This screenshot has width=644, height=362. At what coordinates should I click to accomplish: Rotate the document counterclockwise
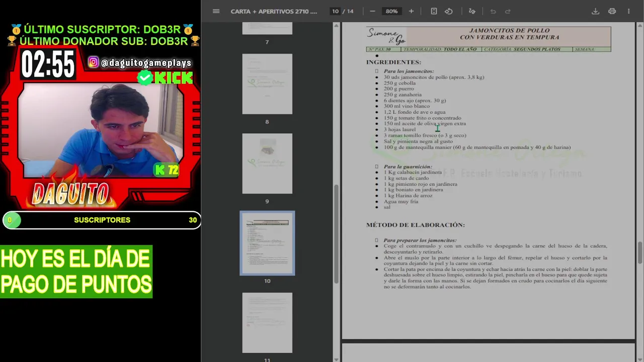click(449, 11)
